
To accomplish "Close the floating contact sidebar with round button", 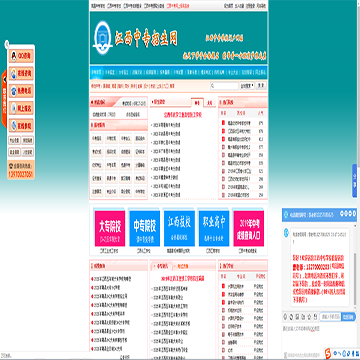I will coord(7,43).
